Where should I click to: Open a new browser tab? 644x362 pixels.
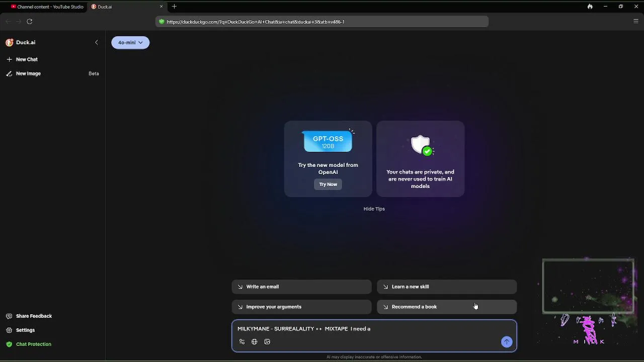[174, 7]
